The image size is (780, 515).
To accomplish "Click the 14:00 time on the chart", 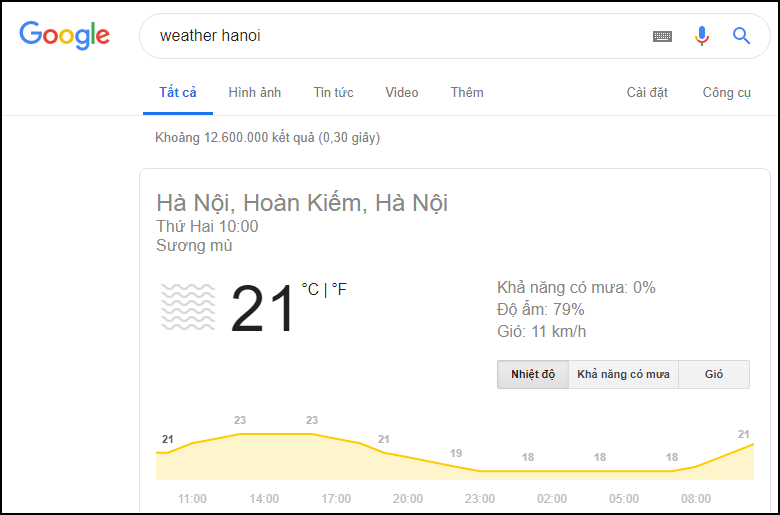I will (x=264, y=498).
